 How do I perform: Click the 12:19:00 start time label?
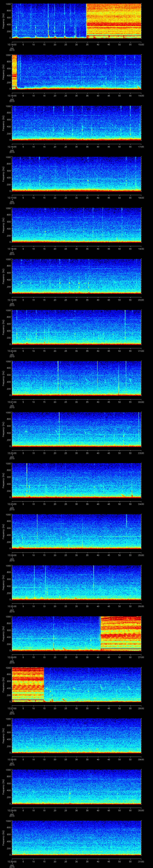point(12,300)
